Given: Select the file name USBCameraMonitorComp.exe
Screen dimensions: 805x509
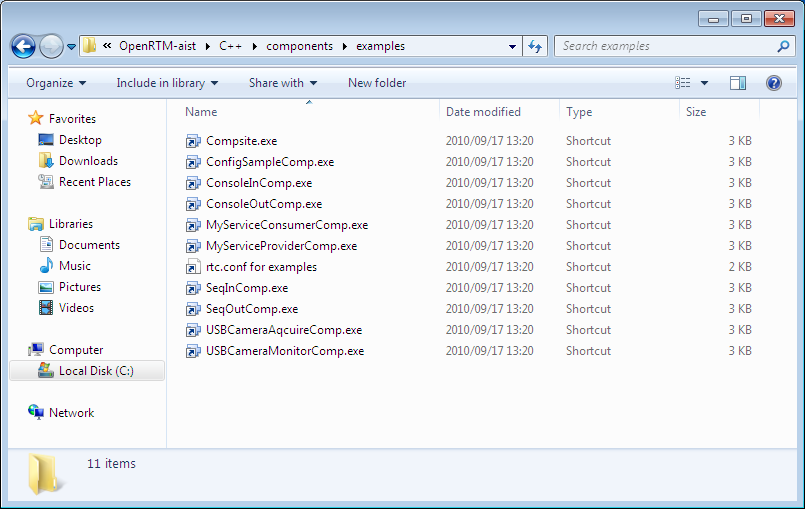Looking at the screenshot, I should pos(285,351).
